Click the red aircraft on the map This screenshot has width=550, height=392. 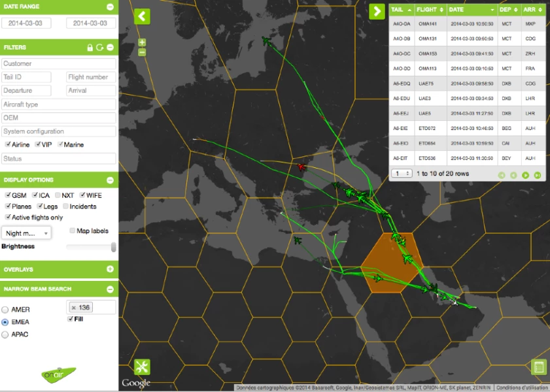point(301,167)
